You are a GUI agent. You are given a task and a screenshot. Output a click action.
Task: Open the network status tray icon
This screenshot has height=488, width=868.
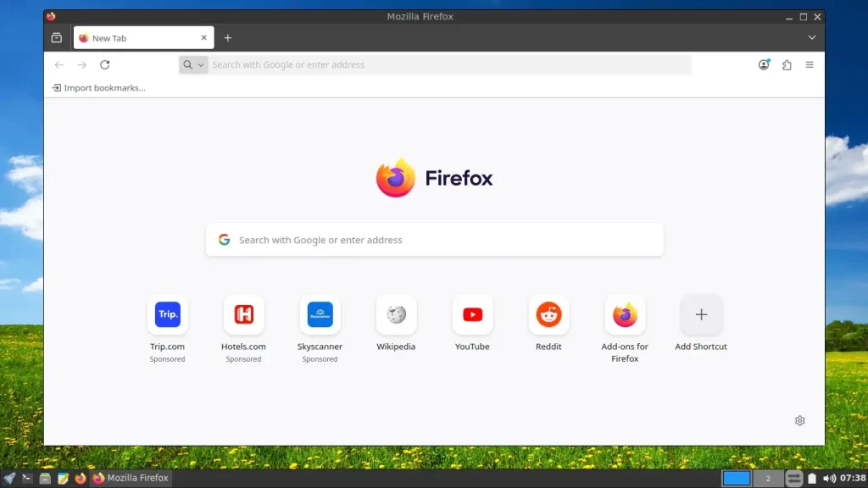pyautogui.click(x=793, y=478)
